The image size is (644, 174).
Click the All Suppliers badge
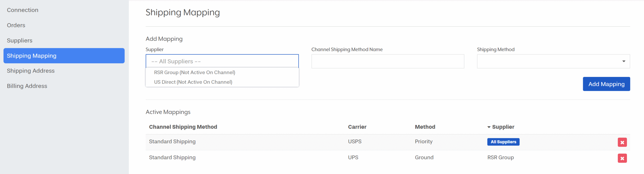point(503,142)
